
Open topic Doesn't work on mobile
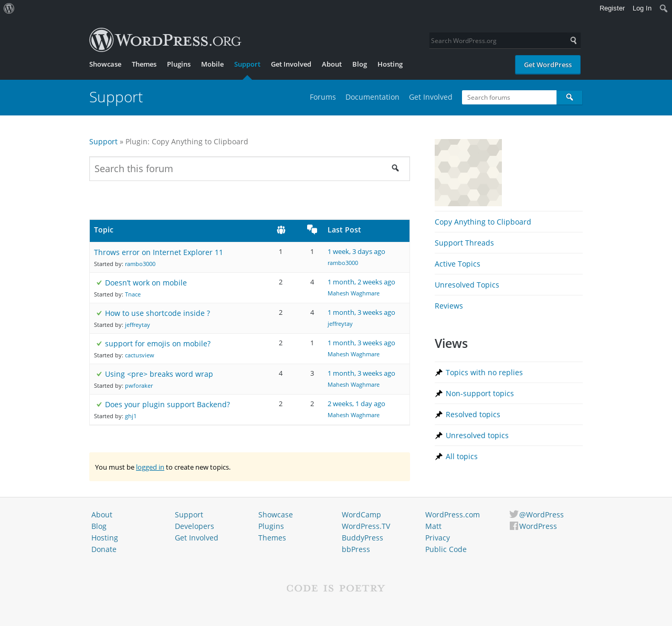[x=146, y=283]
